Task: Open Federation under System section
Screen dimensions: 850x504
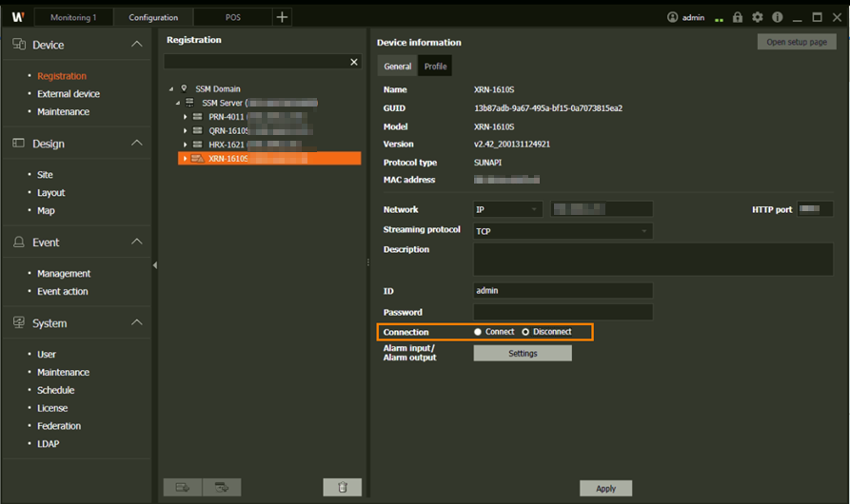Action: pos(59,425)
